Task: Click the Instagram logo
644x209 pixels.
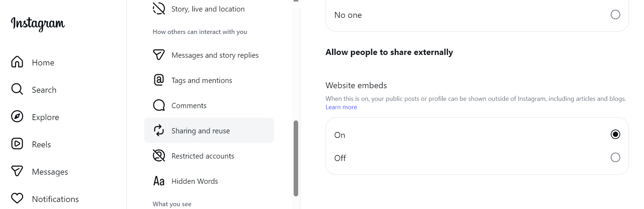Action: pos(37,24)
